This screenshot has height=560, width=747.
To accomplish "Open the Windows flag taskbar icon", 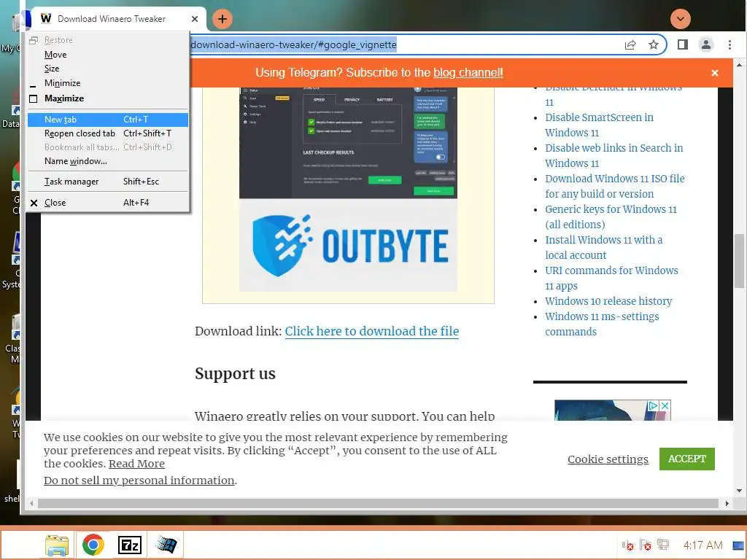I will [x=166, y=545].
